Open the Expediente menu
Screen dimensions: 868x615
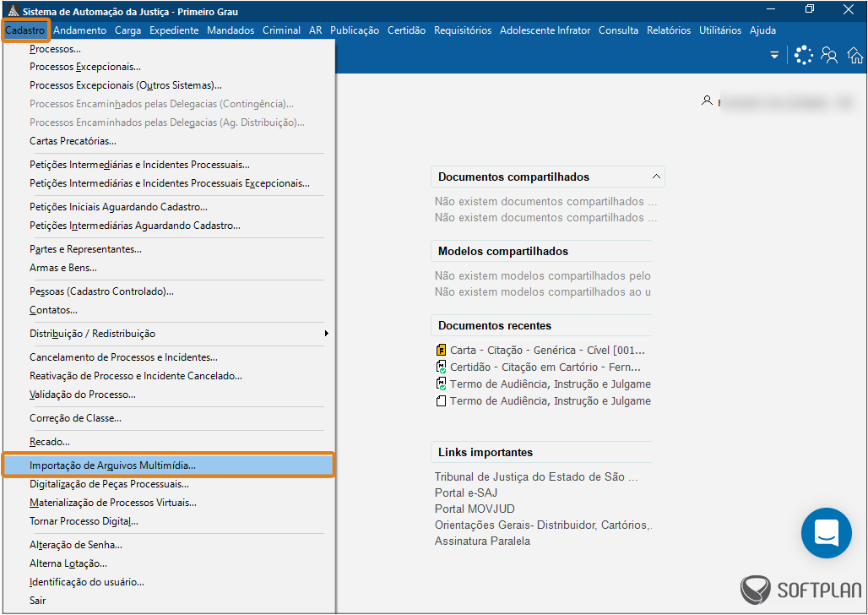174,30
